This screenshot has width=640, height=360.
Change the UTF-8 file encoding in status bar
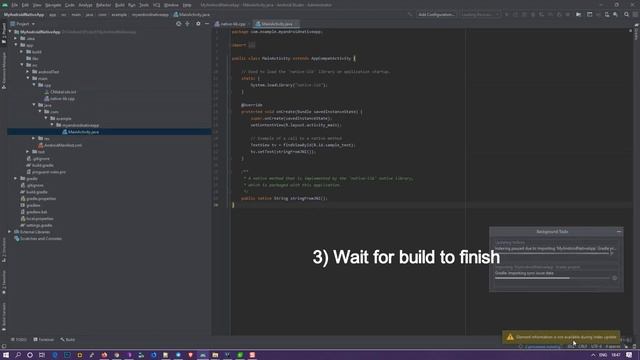click(x=596, y=347)
